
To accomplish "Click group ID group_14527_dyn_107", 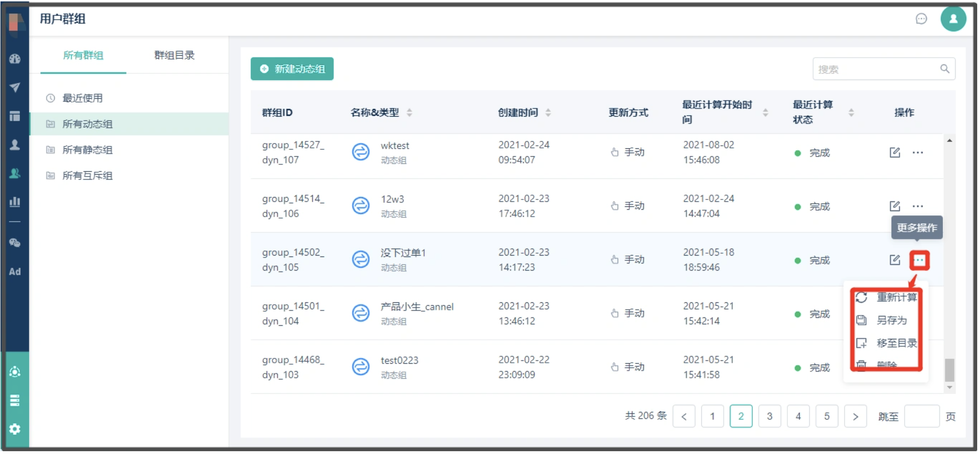I will click(293, 152).
